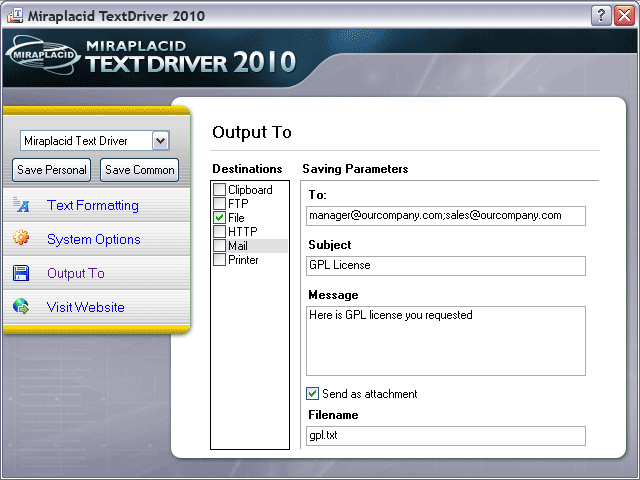Focus the Subject field containing GPL License
640x480 pixels.
tap(446, 266)
